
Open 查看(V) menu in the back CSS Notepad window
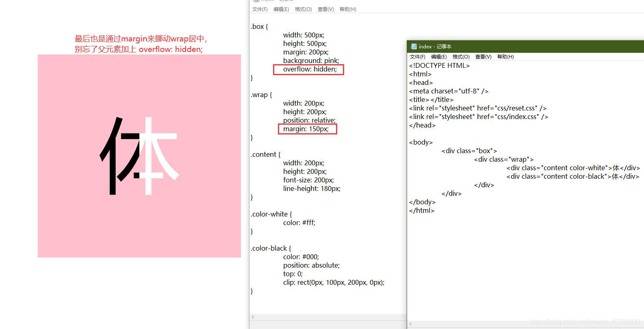click(x=326, y=9)
